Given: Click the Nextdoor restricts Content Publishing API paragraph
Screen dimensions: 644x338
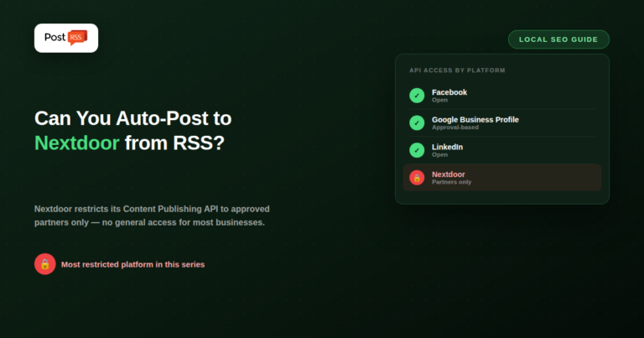Looking at the screenshot, I should [152, 216].
